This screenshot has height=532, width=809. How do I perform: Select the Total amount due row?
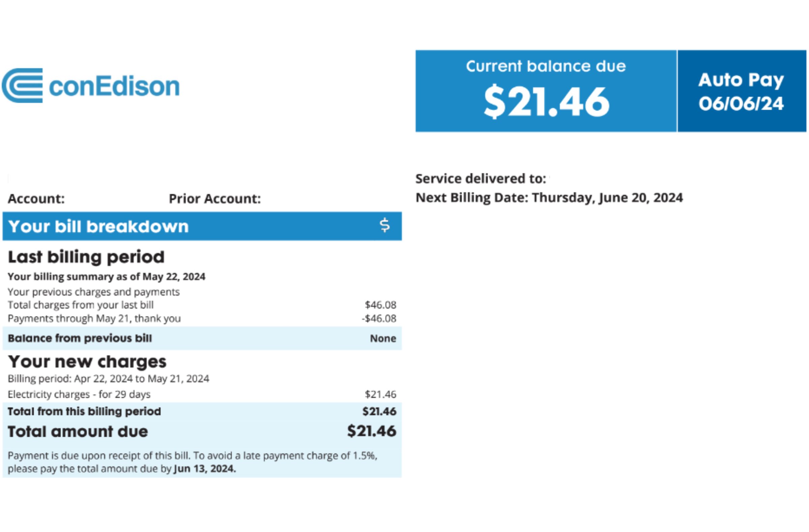(x=202, y=432)
